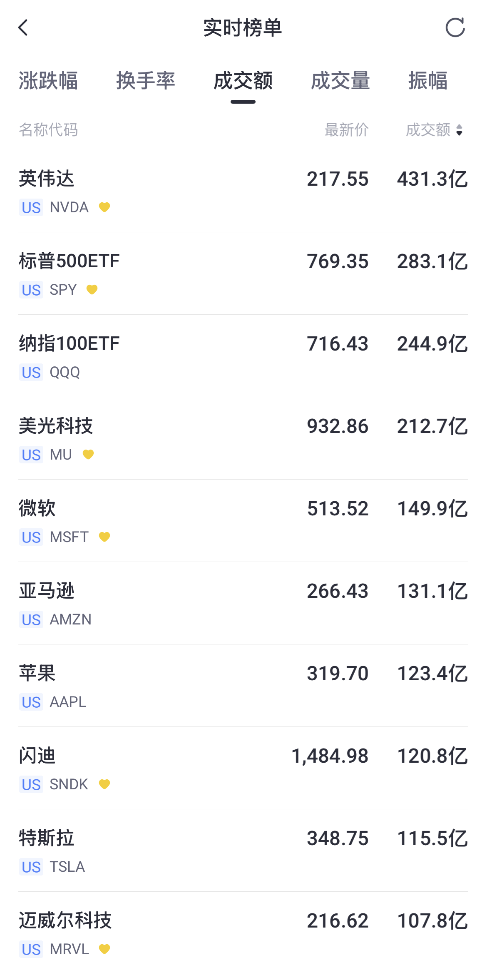Viewport: 487px width, 980px height.
Task: Open the 特斯拉 TSLA stock row
Action: tap(243, 851)
